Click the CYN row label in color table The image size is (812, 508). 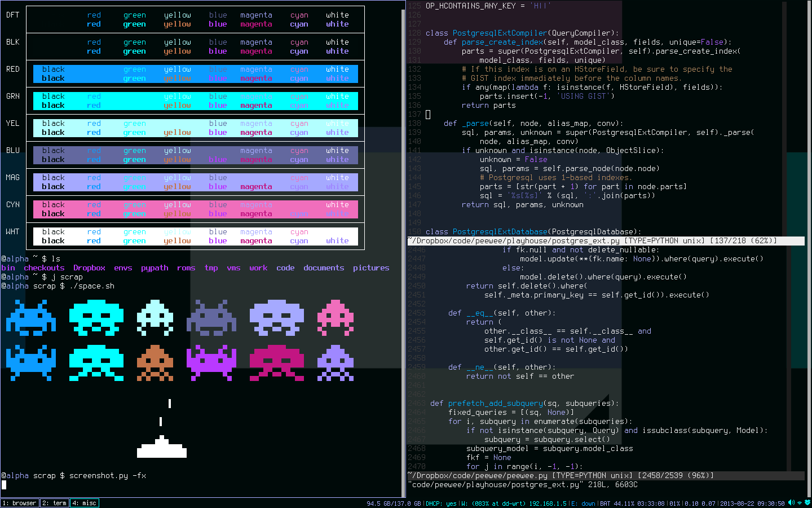click(12, 205)
